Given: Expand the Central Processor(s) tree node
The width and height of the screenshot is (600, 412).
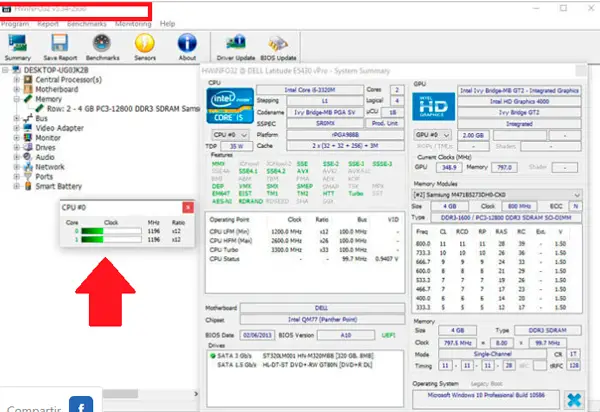Looking at the screenshot, I should point(16,80).
